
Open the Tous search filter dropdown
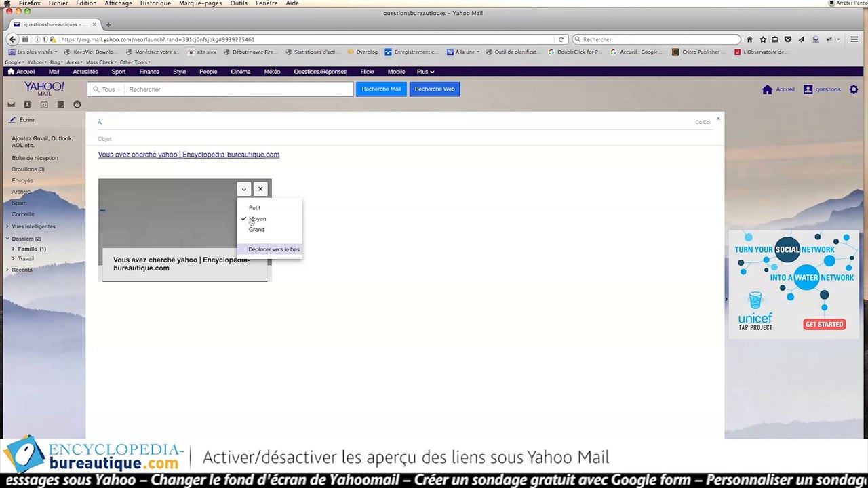tap(107, 89)
